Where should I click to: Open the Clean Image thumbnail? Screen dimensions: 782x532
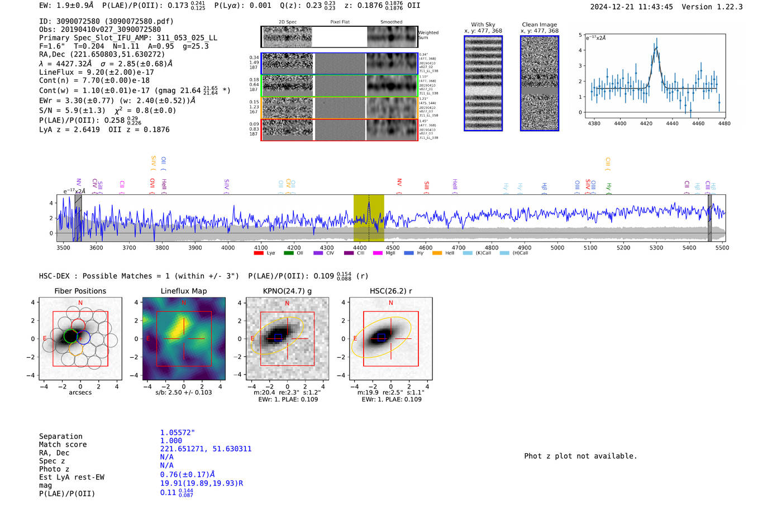[540, 83]
